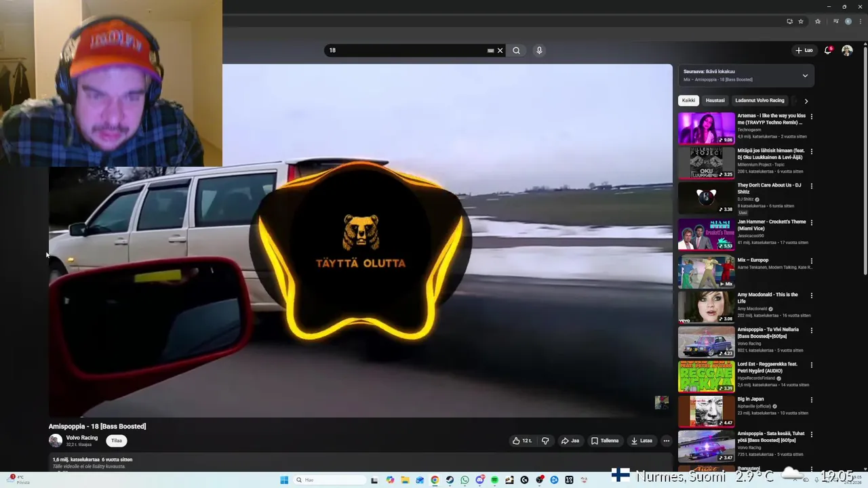Open options menu for Jan Hammer Crockett's Theme
This screenshot has height=488, width=868.
[x=811, y=222]
